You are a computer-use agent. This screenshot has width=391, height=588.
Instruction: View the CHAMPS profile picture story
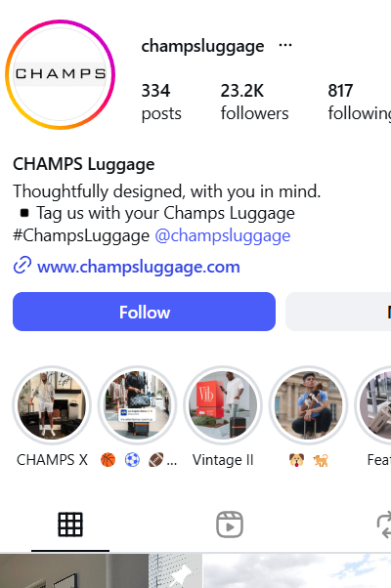(60, 74)
